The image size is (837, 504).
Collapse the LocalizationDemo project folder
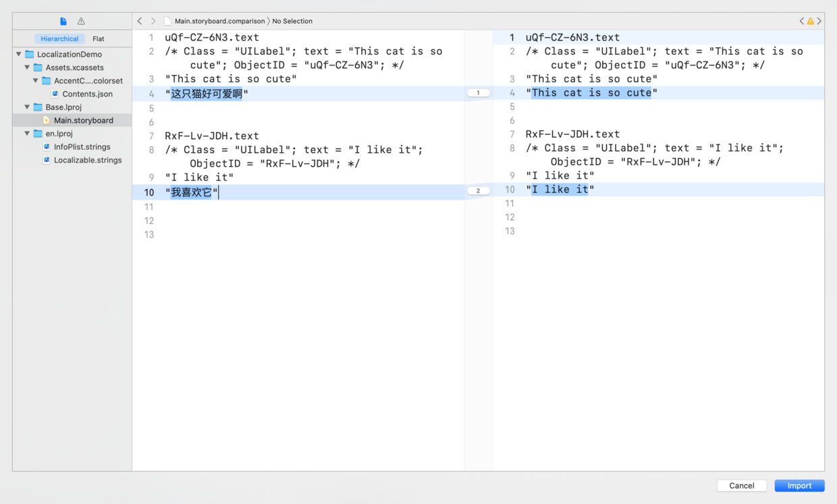pyautogui.click(x=19, y=55)
